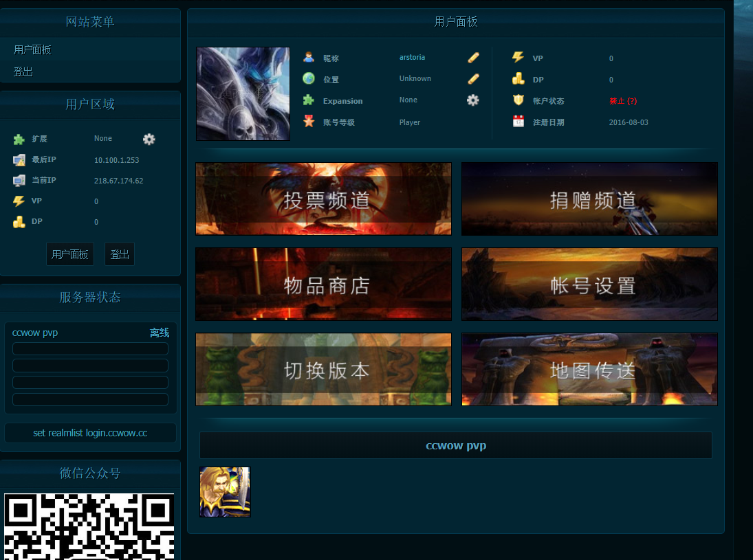753x560 pixels.
Task: Open the 帐号设置 banner
Action: (589, 284)
